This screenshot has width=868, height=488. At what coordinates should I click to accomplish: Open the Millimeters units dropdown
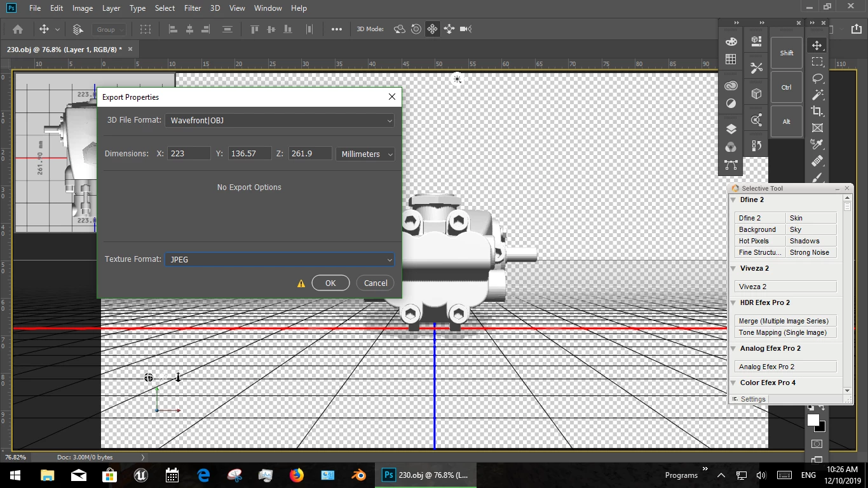click(x=365, y=154)
